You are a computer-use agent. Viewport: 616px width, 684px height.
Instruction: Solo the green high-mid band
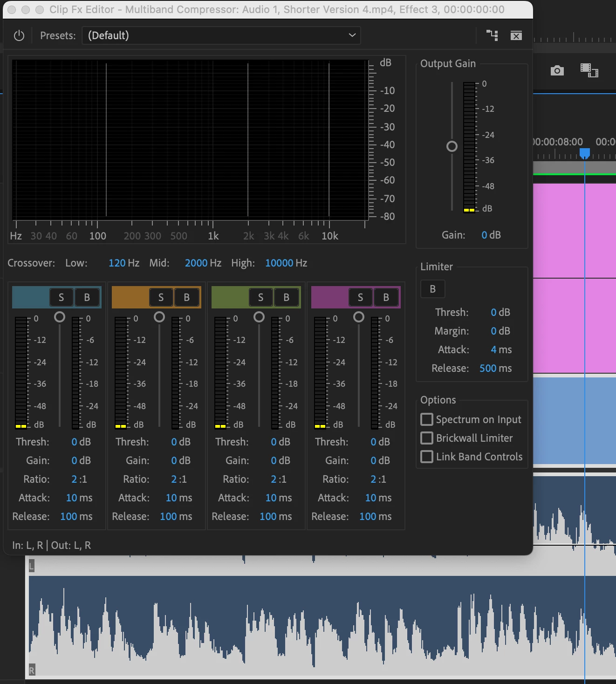click(x=260, y=297)
